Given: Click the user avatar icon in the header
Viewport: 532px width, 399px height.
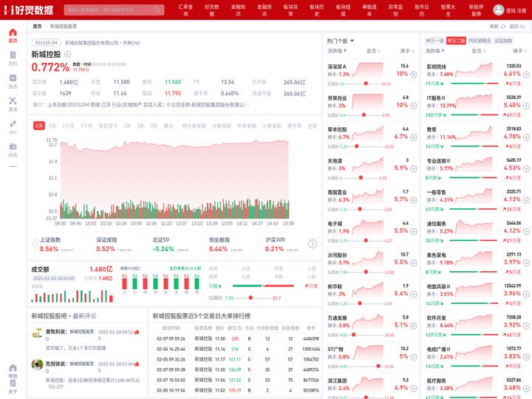Looking at the screenshot, I should 499,10.
